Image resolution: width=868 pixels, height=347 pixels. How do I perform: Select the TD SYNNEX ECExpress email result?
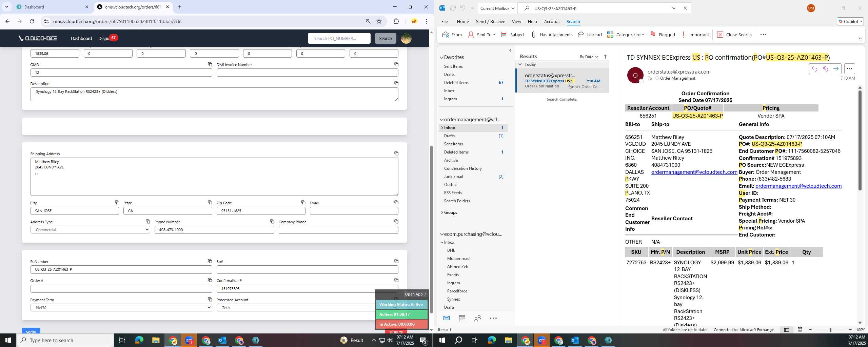tap(562, 81)
